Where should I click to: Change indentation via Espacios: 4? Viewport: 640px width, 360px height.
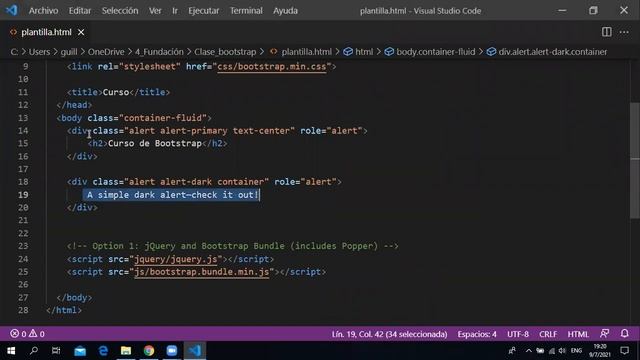pos(477,334)
